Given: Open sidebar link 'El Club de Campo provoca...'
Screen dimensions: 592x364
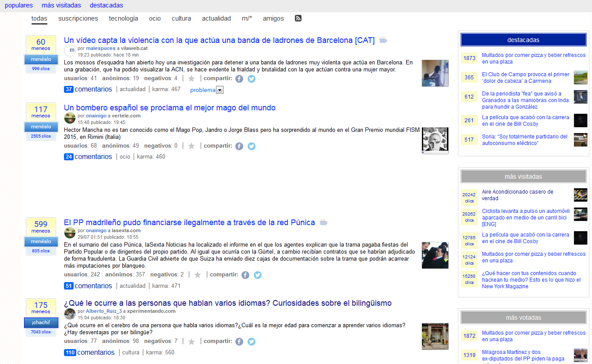Looking at the screenshot, I should [525, 78].
